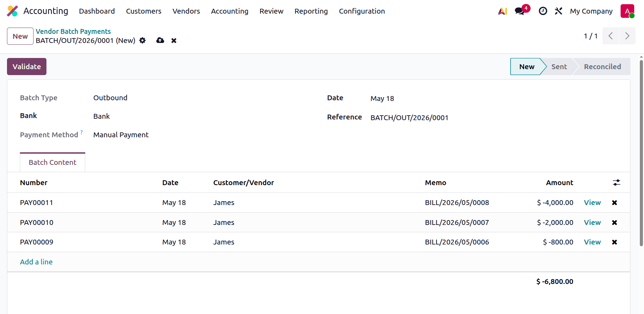Select memo BILL/2026/05/0006 cell
This screenshot has height=314, width=644.
click(x=457, y=242)
